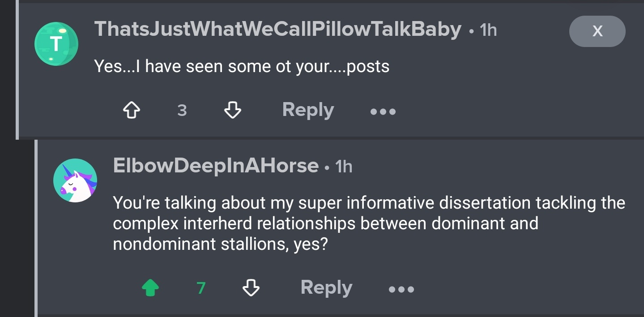Open ThatsJustWhatWeCallPillowTalkBaby's green T avatar
The height and width of the screenshot is (317, 644).
point(56,44)
